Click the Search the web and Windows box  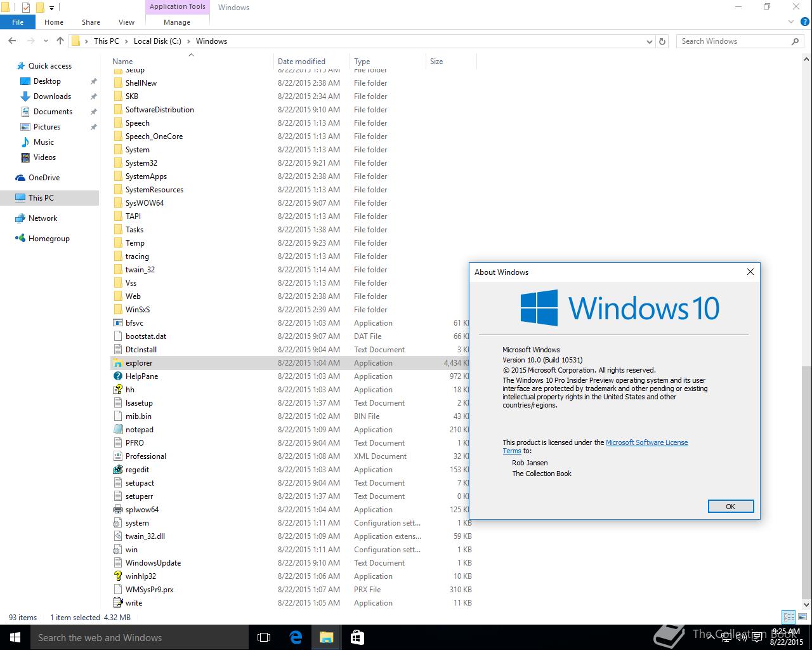point(140,637)
